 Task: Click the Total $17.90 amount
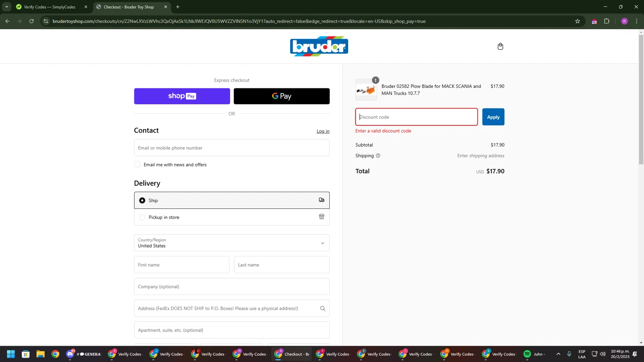(x=495, y=171)
